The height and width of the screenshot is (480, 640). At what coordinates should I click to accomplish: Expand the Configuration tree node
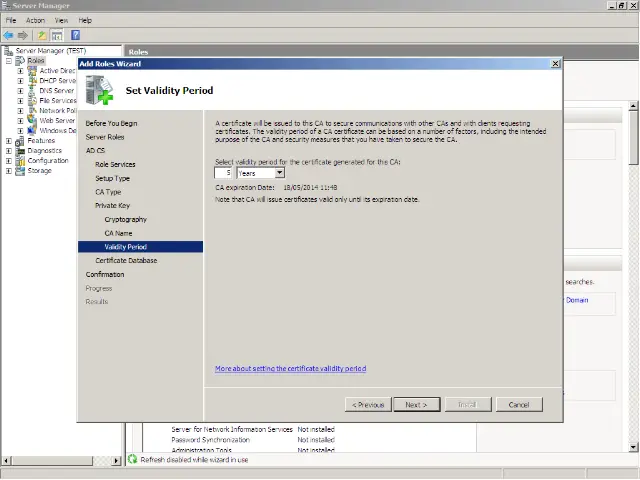coord(9,161)
